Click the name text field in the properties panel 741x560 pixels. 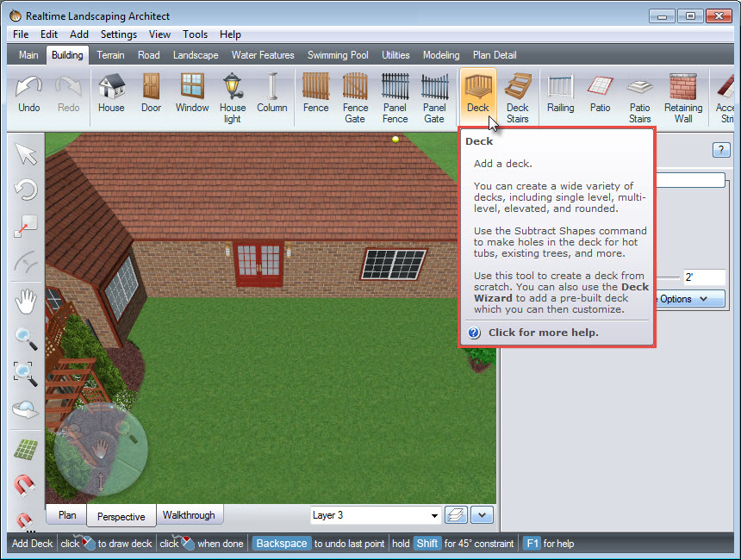pos(690,180)
